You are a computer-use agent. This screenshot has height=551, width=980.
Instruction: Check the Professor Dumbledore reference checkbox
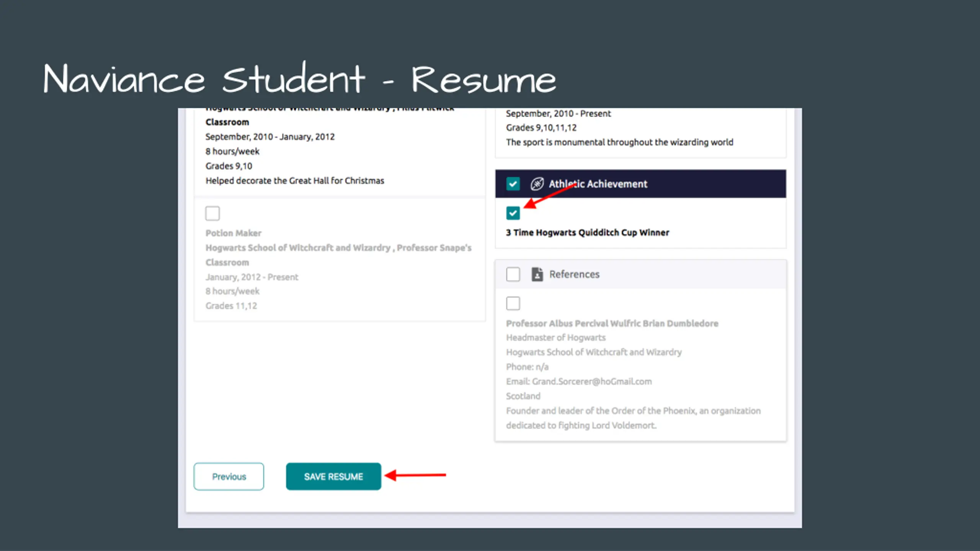coord(513,303)
